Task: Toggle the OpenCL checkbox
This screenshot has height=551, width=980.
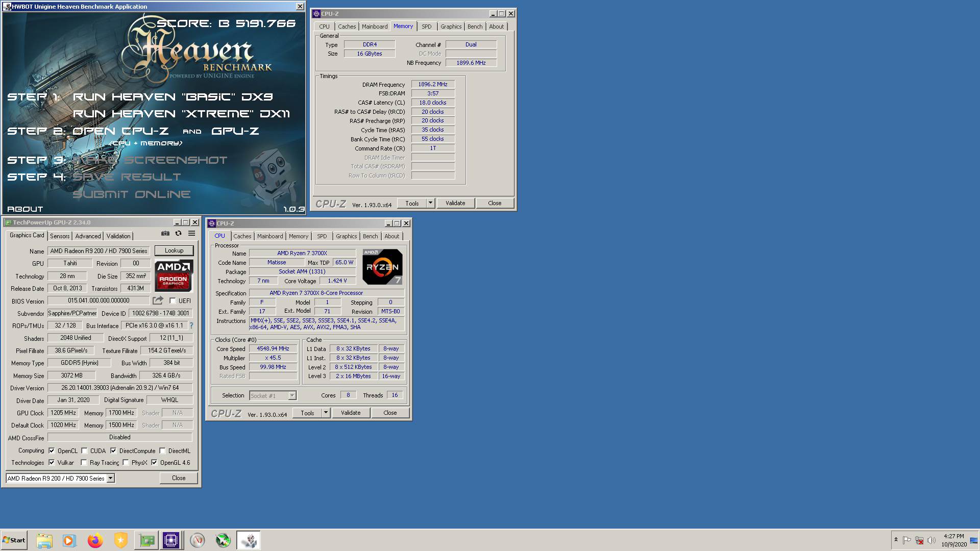Action: click(52, 451)
